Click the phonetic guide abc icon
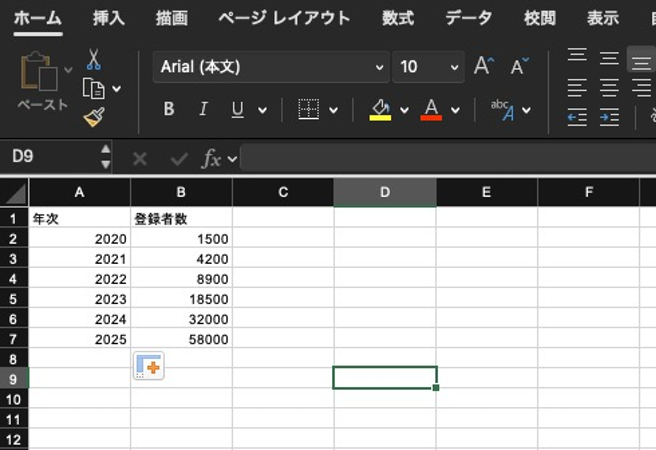656x450 pixels. pos(502,110)
